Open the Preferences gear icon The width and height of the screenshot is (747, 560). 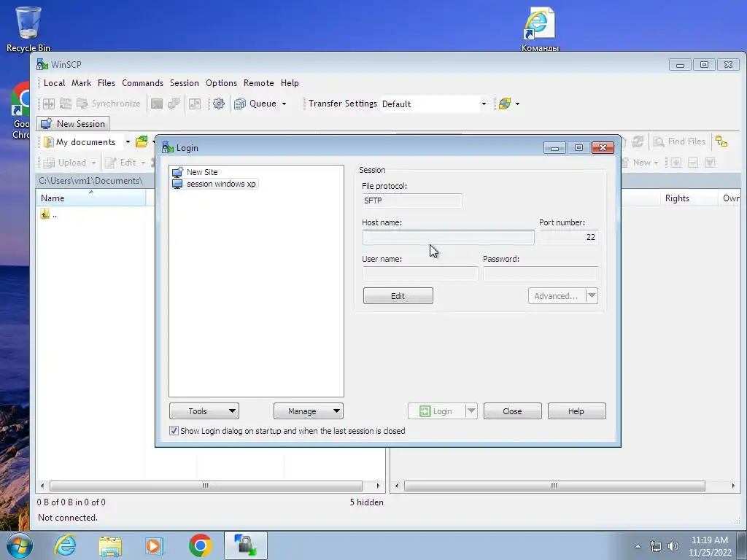pyautogui.click(x=219, y=104)
